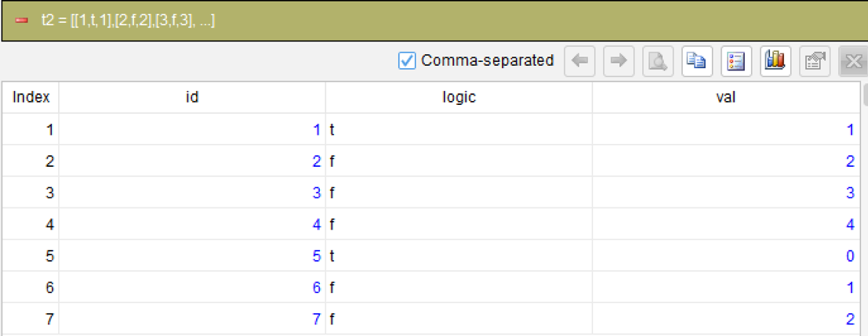Click the logic column header
Image resolution: width=868 pixels, height=336 pixels.
tap(459, 97)
